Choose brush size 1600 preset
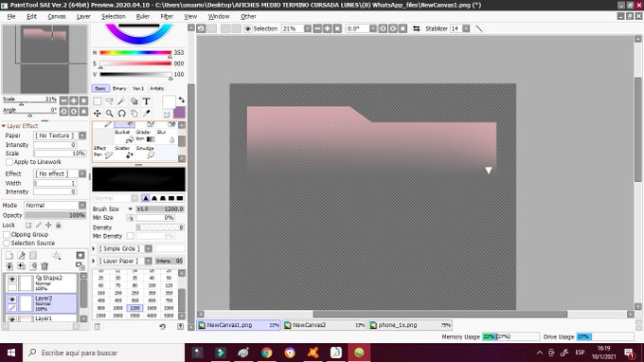 [152, 308]
